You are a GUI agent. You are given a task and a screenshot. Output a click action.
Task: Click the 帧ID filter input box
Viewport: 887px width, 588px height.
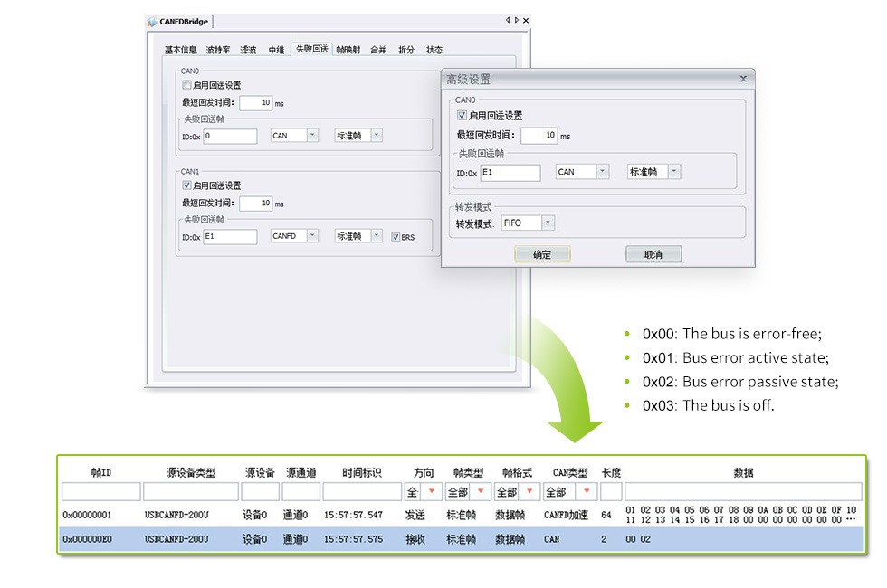click(x=100, y=492)
